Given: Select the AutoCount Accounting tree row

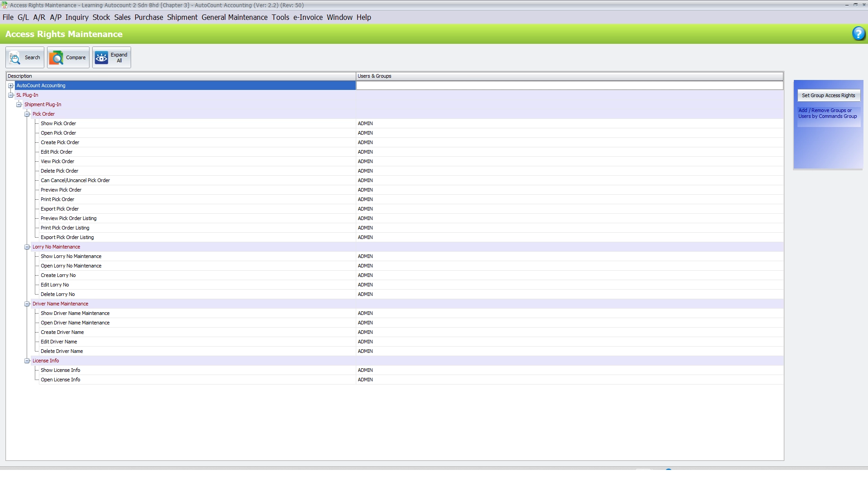Looking at the screenshot, I should tap(185, 85).
